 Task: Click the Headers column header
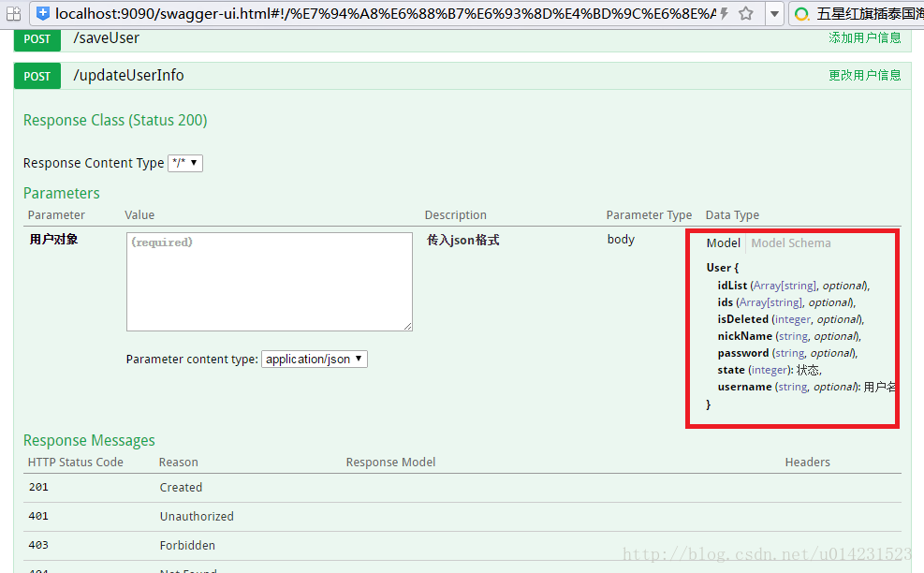807,463
